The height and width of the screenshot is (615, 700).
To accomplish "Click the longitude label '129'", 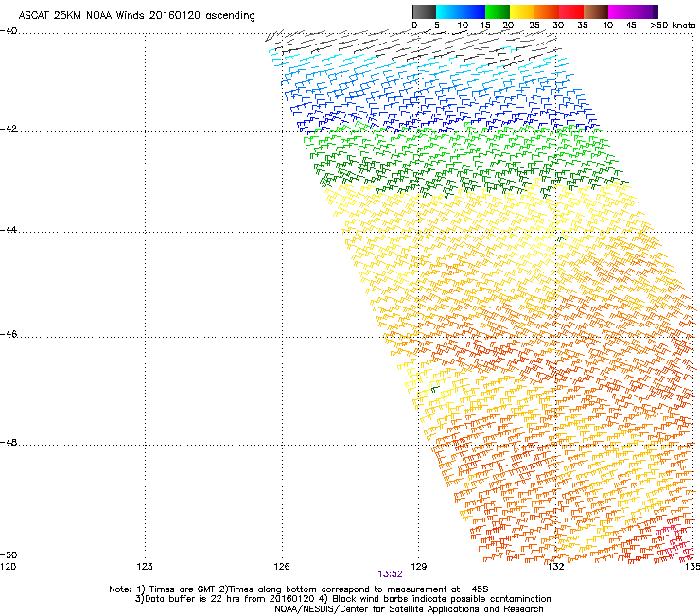I will (x=418, y=567).
